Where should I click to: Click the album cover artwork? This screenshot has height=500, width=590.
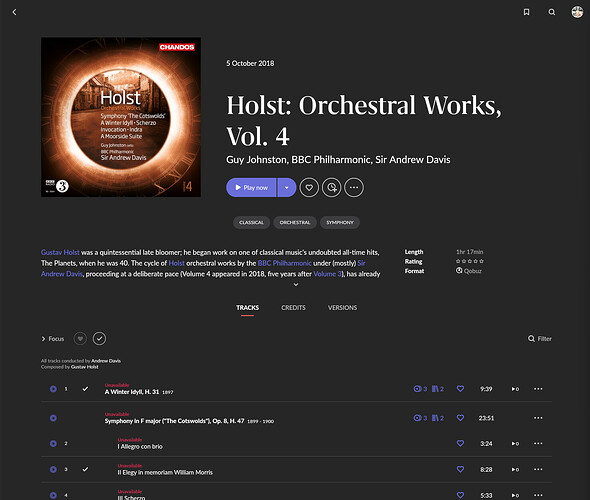tap(121, 117)
